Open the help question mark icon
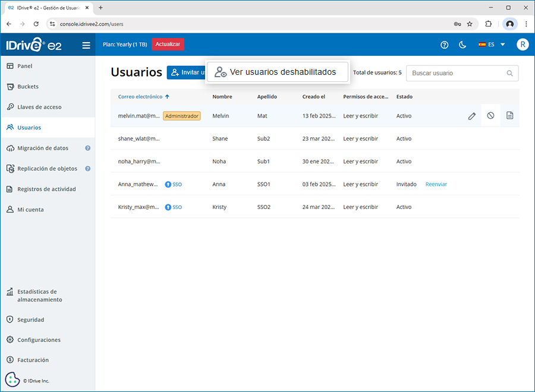Image resolution: width=535 pixels, height=392 pixels. coord(444,45)
